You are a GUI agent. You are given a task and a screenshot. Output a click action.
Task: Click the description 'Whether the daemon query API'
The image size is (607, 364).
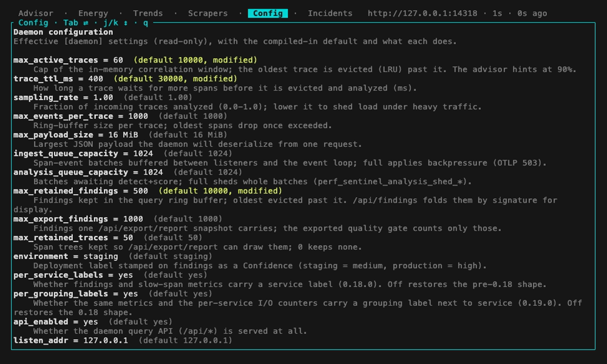[170, 331]
